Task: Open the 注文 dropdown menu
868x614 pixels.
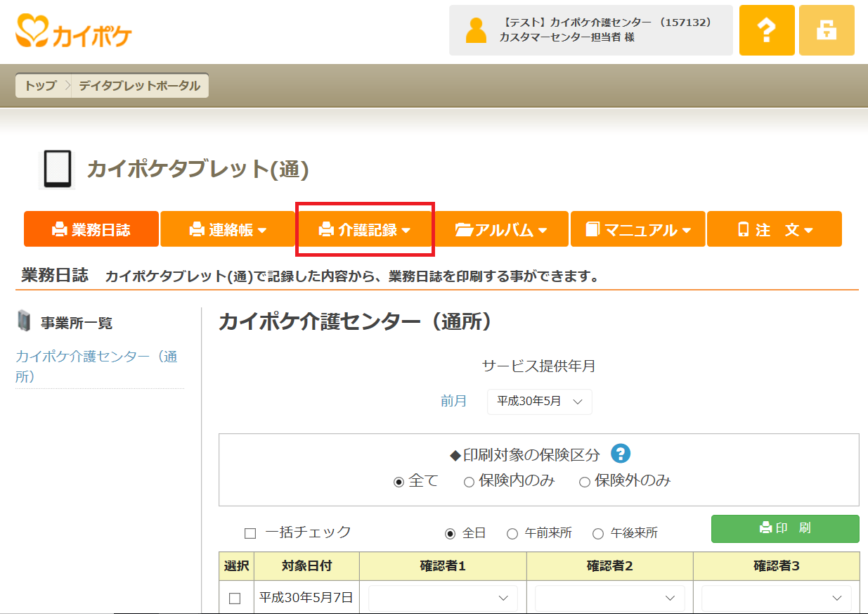Action: click(x=774, y=229)
